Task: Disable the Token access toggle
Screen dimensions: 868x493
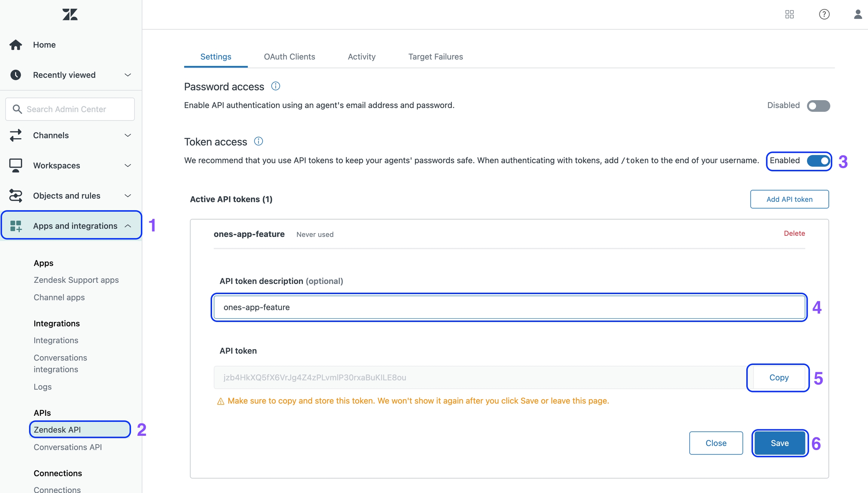Action: coord(818,161)
